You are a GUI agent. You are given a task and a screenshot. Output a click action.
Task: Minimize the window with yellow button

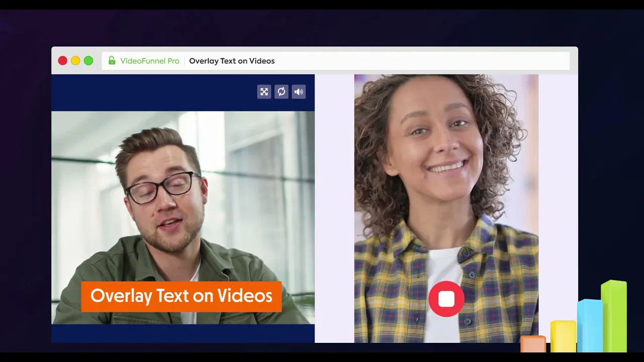(75, 61)
